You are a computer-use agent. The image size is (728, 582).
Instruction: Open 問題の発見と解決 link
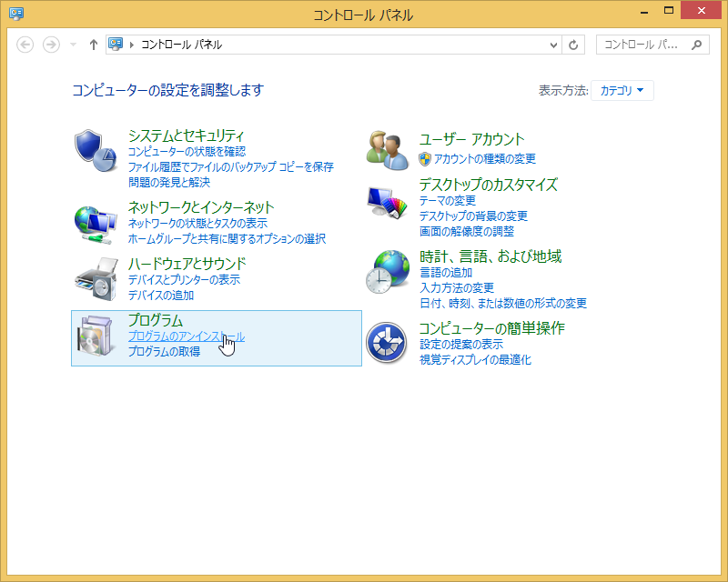[169, 182]
